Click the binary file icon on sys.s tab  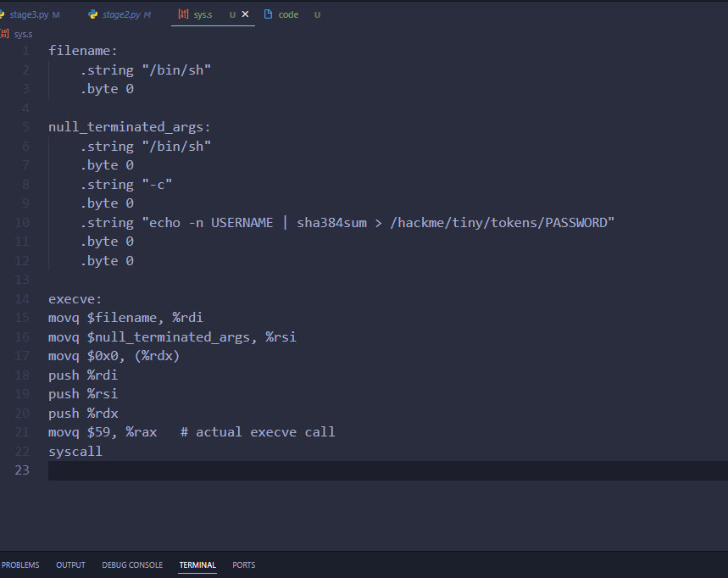click(183, 14)
